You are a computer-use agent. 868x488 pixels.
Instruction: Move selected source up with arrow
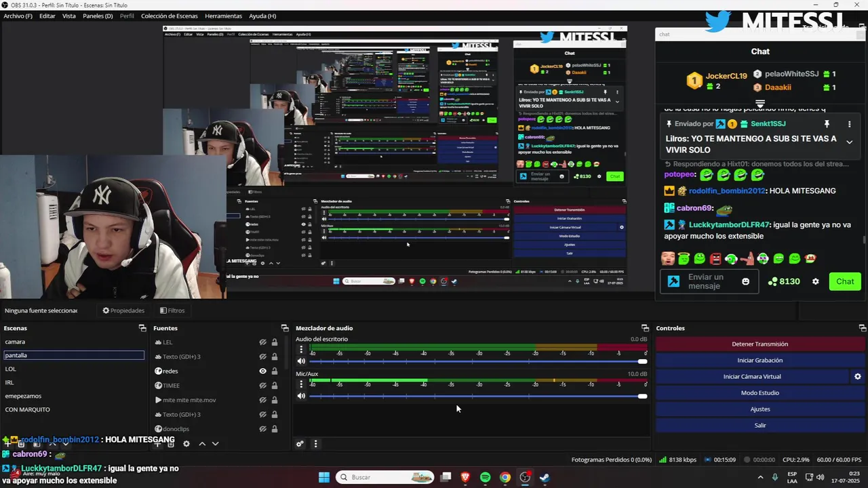(202, 444)
